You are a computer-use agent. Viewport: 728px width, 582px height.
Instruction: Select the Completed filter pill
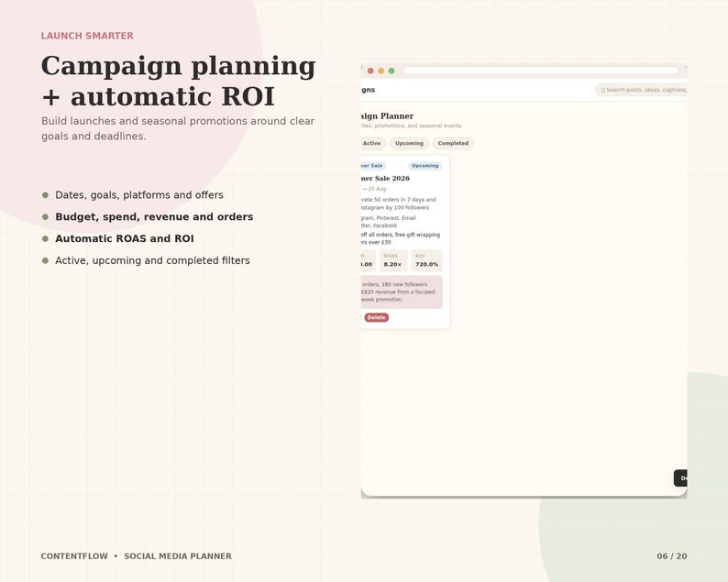click(x=453, y=143)
